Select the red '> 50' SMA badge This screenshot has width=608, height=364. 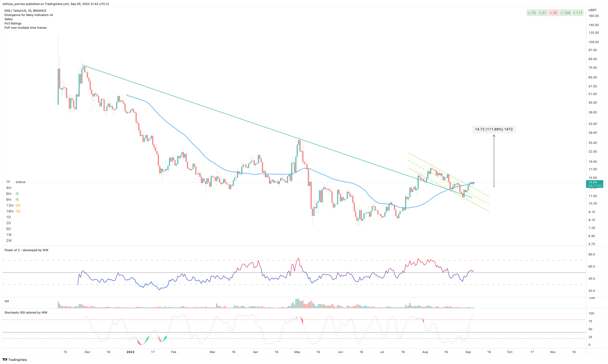tap(553, 13)
